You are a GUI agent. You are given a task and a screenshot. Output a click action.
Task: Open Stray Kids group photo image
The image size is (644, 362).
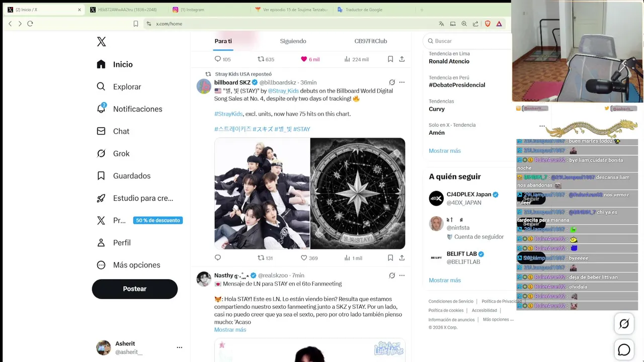(x=262, y=194)
